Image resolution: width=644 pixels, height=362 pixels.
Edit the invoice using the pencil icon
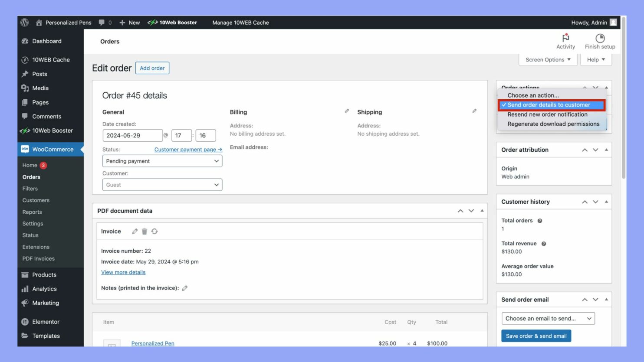point(135,231)
